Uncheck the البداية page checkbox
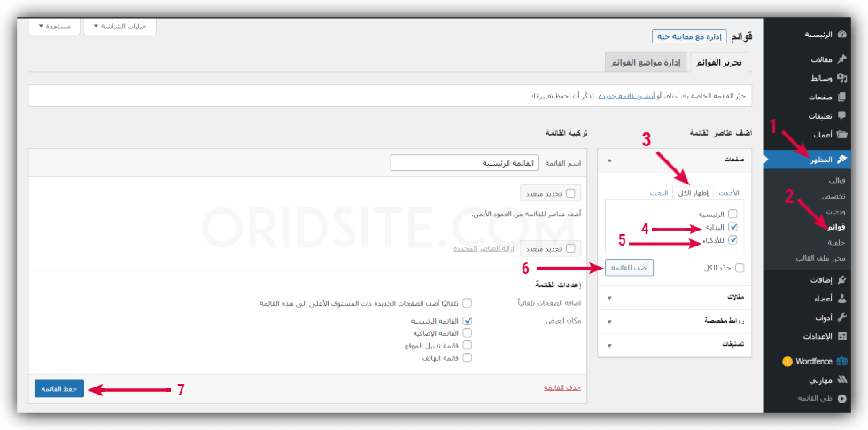The image size is (868, 430). click(x=733, y=227)
